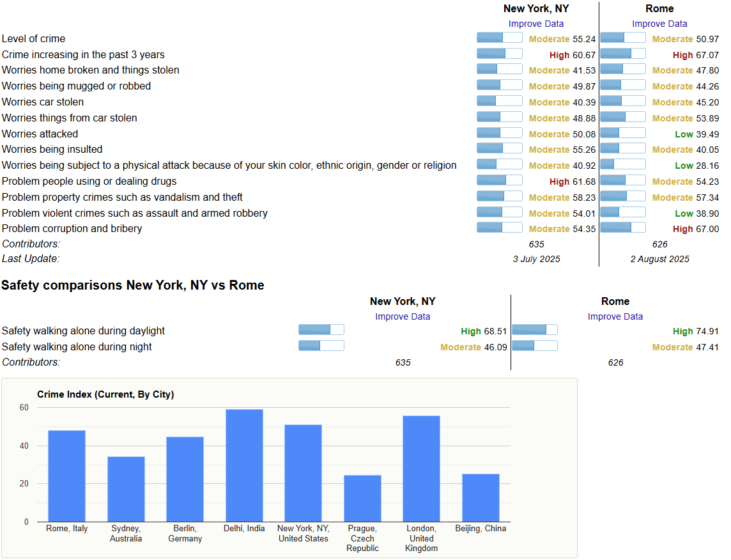Viewport: 731px width, 560px height.
Task: Click the Prague, Czech Republic chart bar
Action: click(x=362, y=498)
